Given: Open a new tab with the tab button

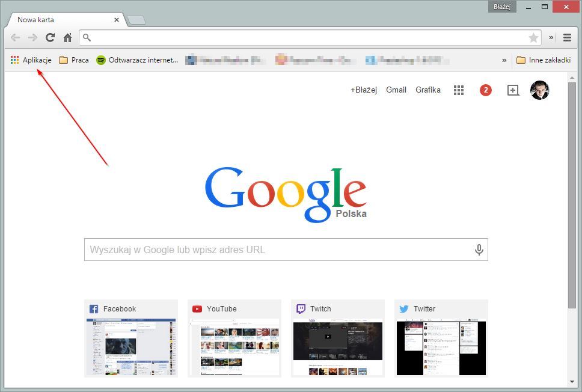Looking at the screenshot, I should pyautogui.click(x=136, y=20).
